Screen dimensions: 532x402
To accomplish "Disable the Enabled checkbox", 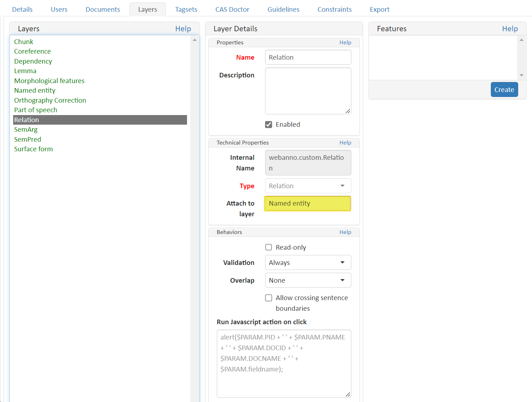I will (x=269, y=124).
